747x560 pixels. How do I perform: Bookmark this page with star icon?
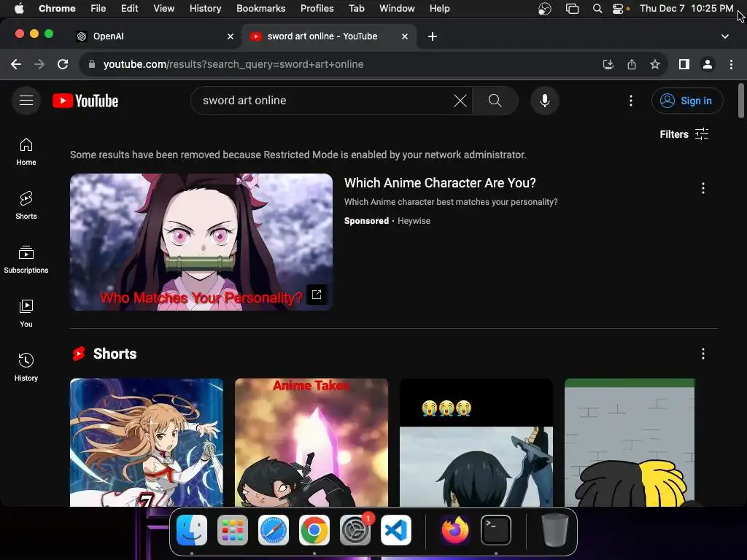tap(655, 64)
